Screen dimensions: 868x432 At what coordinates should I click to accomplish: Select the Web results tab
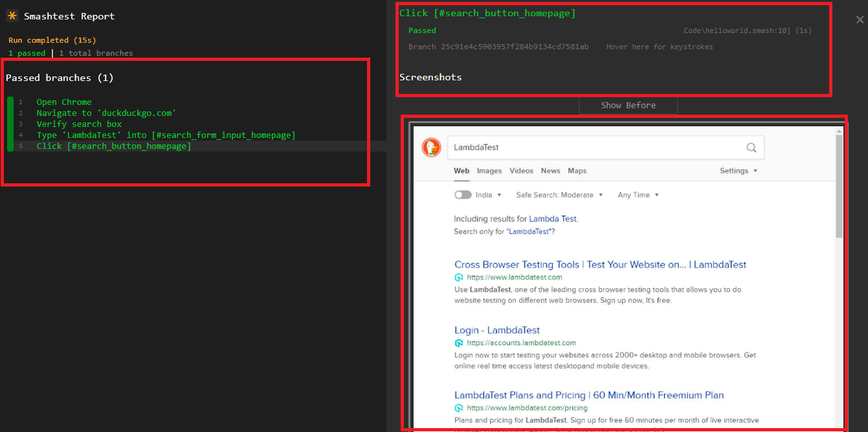[462, 171]
